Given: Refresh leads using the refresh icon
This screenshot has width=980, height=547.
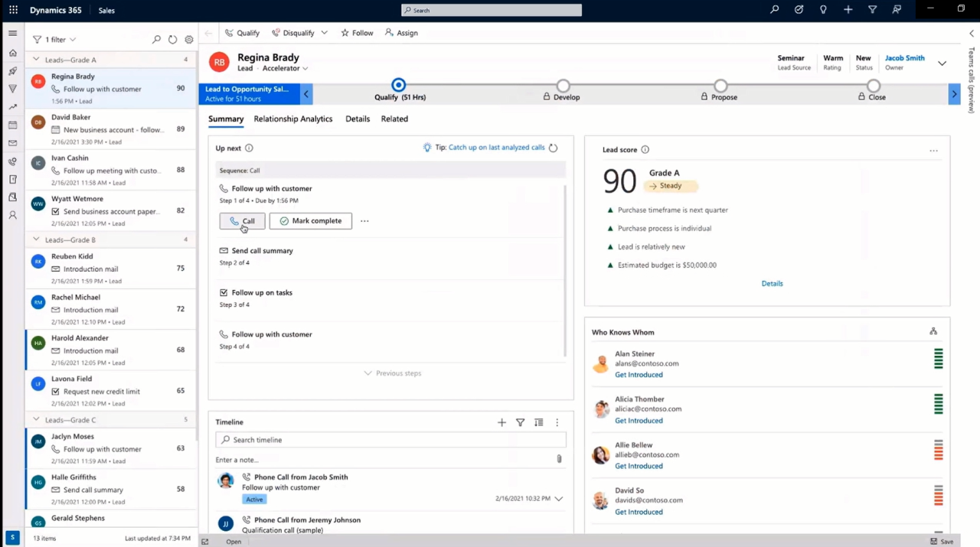Looking at the screenshot, I should click(x=172, y=39).
